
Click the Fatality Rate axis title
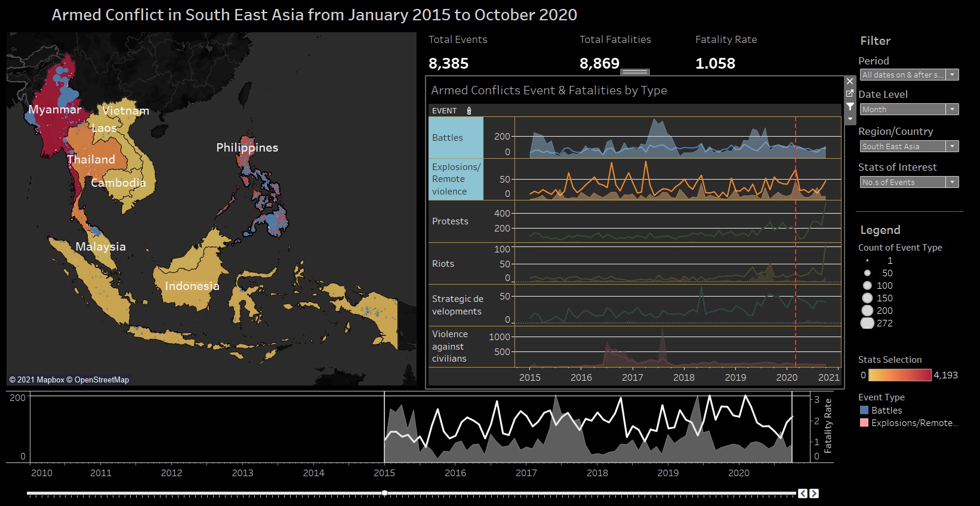click(x=828, y=426)
